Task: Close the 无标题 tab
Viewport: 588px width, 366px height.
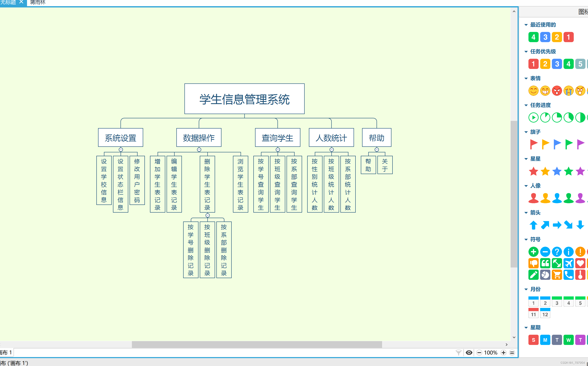Action: click(x=21, y=2)
